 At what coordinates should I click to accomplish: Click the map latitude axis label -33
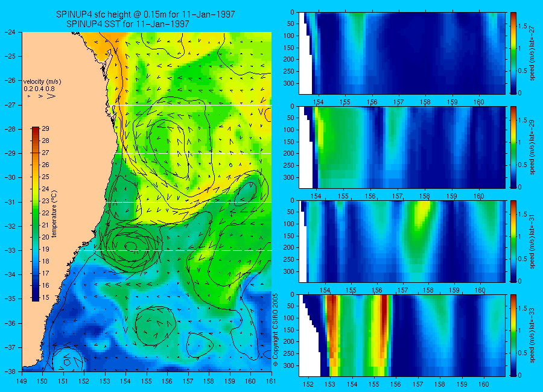[10, 250]
